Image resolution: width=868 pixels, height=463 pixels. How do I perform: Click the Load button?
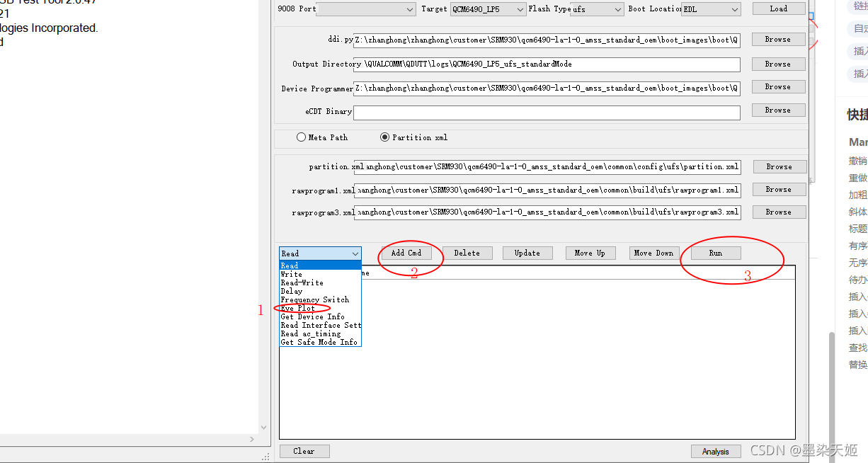point(778,8)
